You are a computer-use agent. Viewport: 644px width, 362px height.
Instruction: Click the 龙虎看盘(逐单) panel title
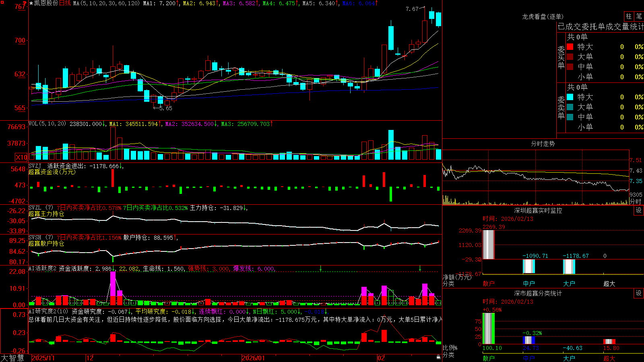pyautogui.click(x=543, y=16)
